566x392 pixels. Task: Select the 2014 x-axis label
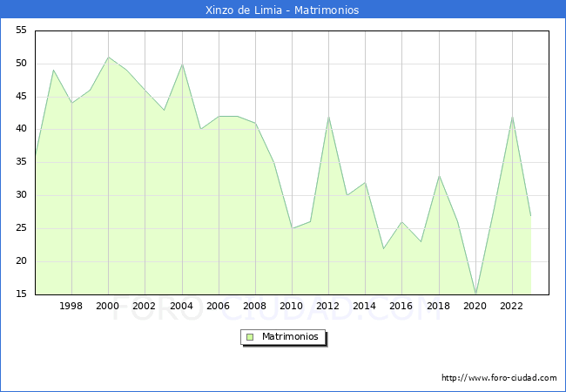coord(365,306)
